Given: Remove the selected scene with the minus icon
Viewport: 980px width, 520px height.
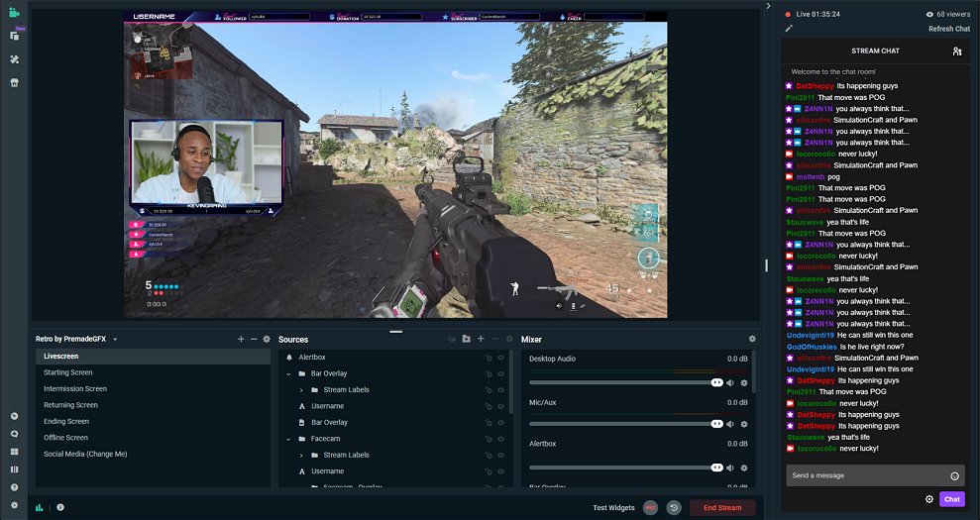Looking at the screenshot, I should [x=254, y=339].
